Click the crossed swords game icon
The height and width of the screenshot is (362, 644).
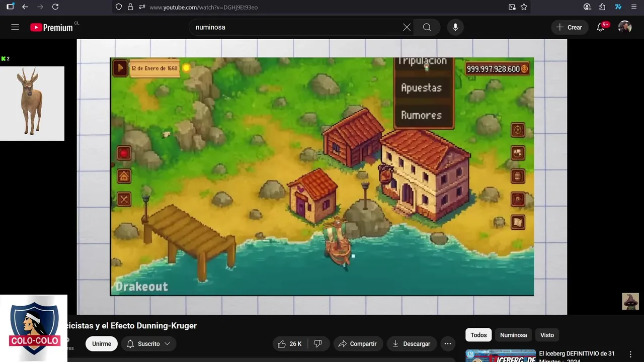(x=124, y=200)
